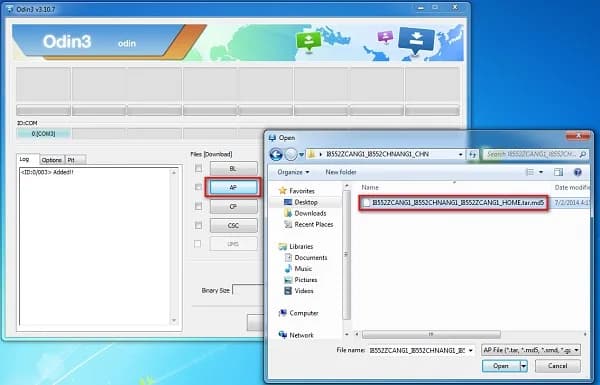This screenshot has width=600, height=385.
Task: Click the Back arrow in Open dialog
Action: 276,154
